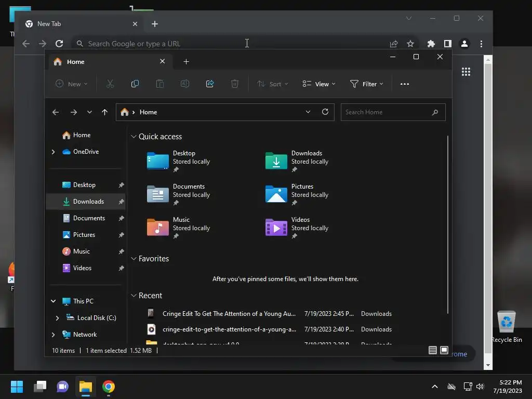Add a new tab in File Explorer
The width and height of the screenshot is (532, 399).
187,62
